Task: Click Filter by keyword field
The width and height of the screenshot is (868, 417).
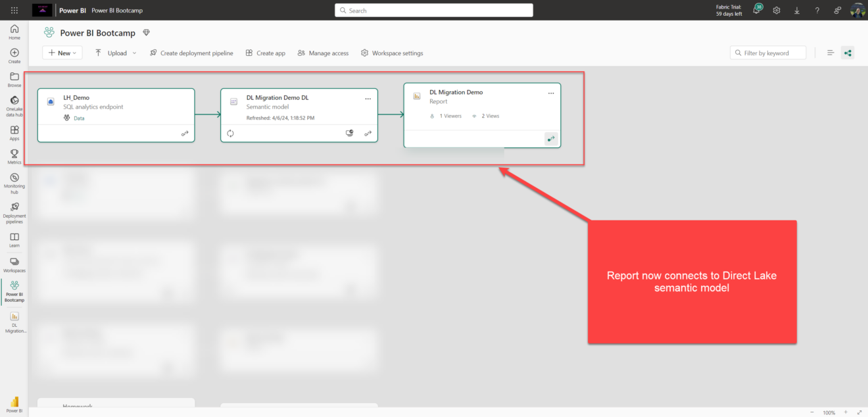Action: coord(768,53)
